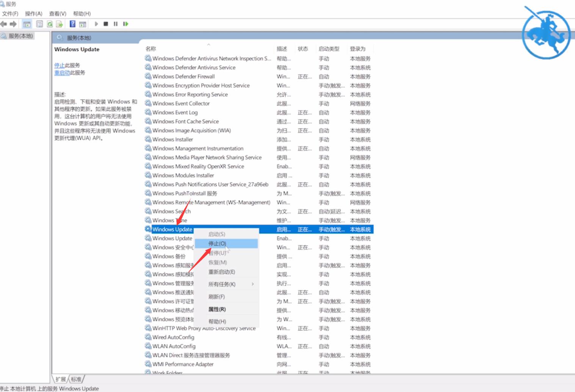Select Windows Mixed Reality OpenXR Service row
Screen dimensions: 575x392
pyautogui.click(x=259, y=166)
